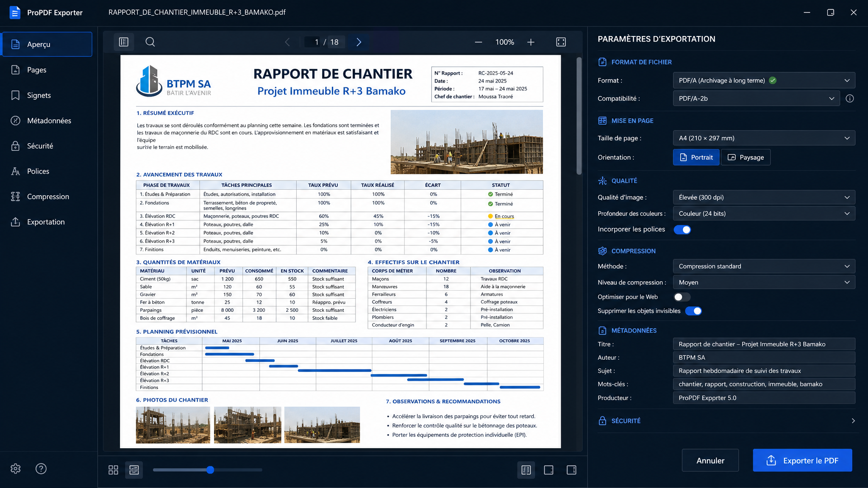Open the Sécurité sidebar tab
This screenshot has height=488, width=868.
(47, 146)
